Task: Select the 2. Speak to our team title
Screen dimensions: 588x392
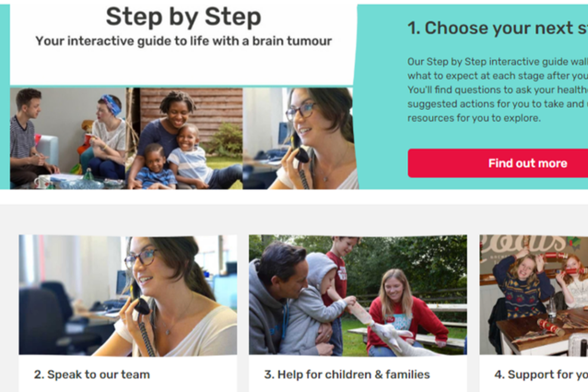Action: click(x=92, y=375)
